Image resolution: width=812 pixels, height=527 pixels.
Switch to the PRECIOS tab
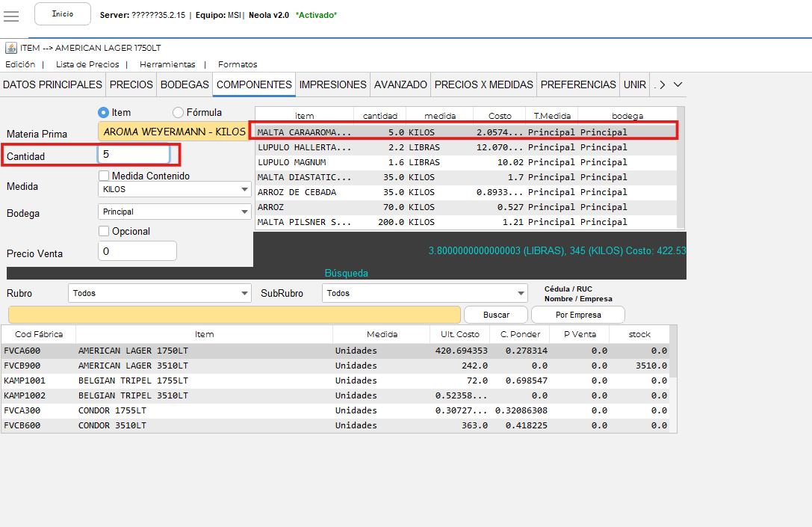131,84
